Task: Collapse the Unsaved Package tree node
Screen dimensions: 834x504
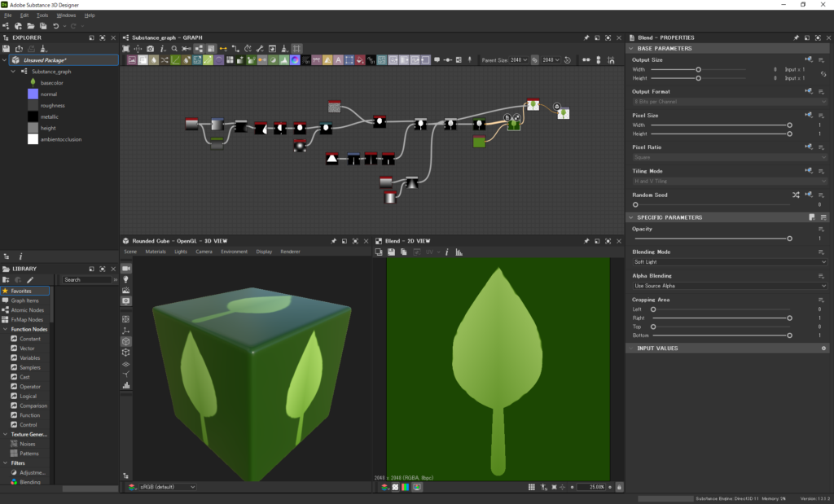Action: tap(5, 60)
